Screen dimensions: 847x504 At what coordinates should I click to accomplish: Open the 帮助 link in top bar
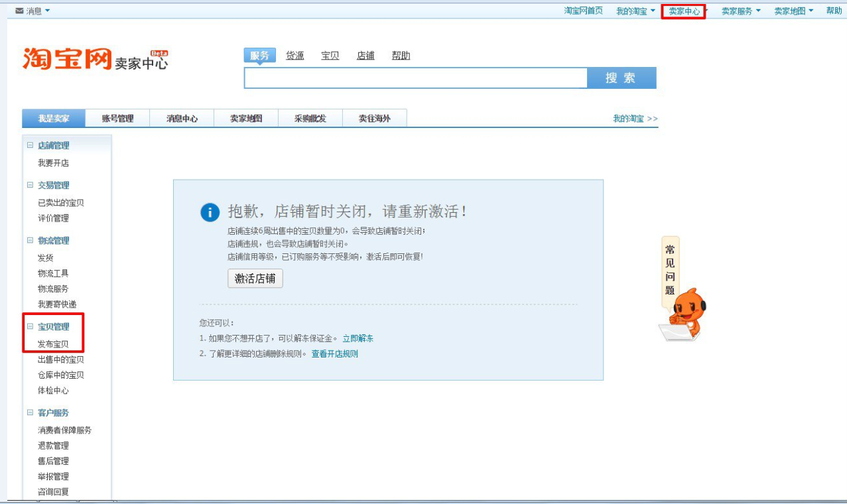[x=834, y=11]
